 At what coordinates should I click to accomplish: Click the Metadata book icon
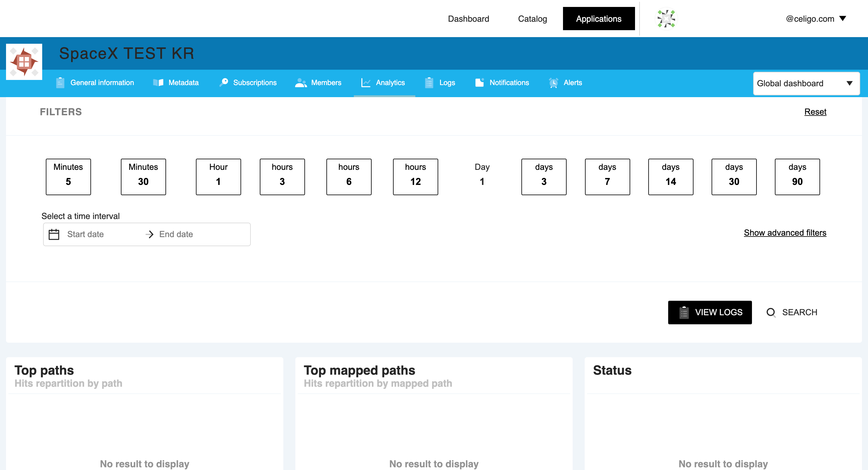158,83
